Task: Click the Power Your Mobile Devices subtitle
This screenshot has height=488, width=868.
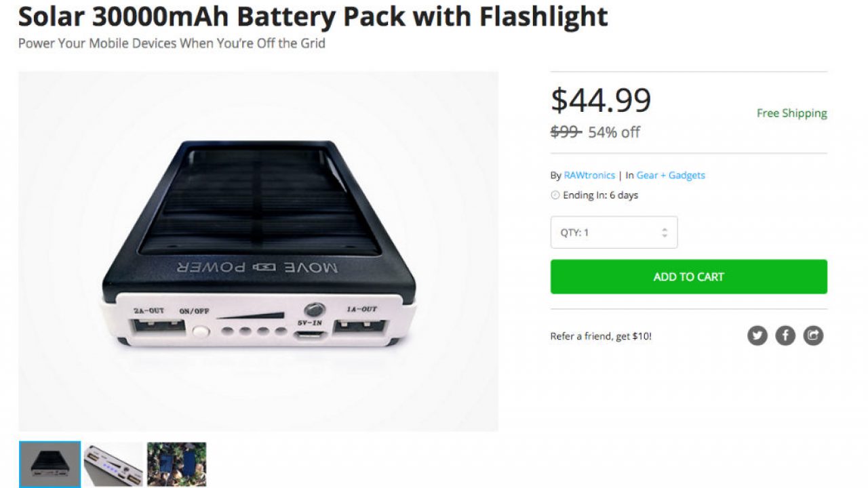Action: 172,43
